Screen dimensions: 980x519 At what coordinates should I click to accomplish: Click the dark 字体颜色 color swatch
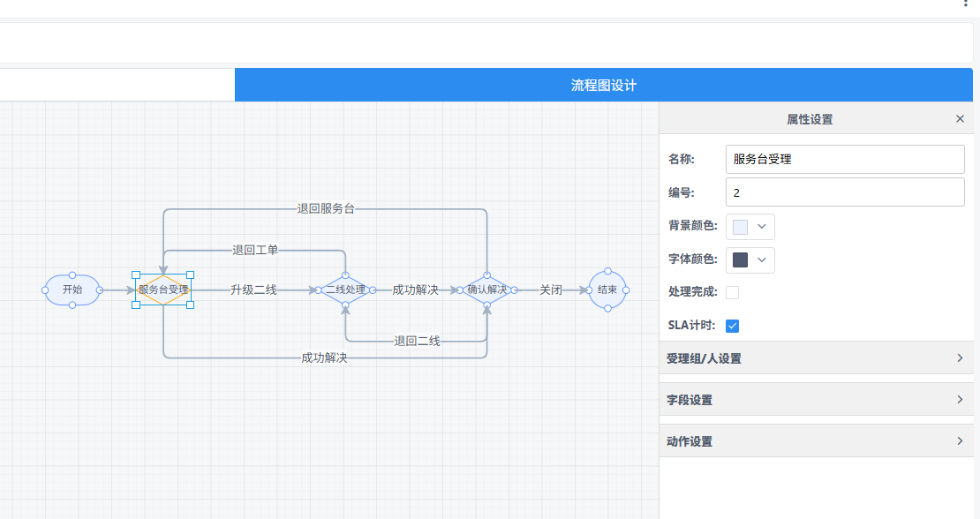click(740, 259)
